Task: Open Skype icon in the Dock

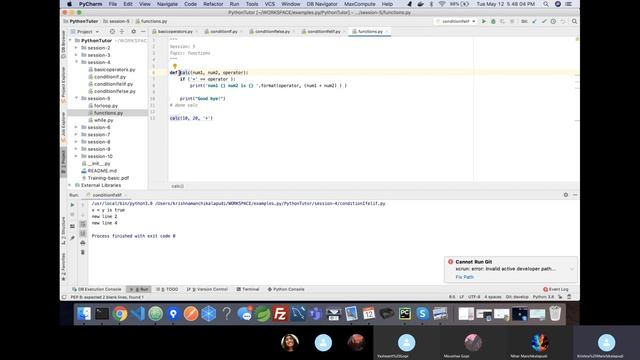Action: [x=422, y=314]
